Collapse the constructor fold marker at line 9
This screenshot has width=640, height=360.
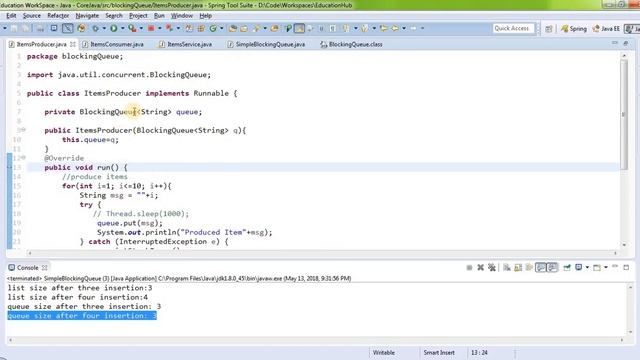23,130
